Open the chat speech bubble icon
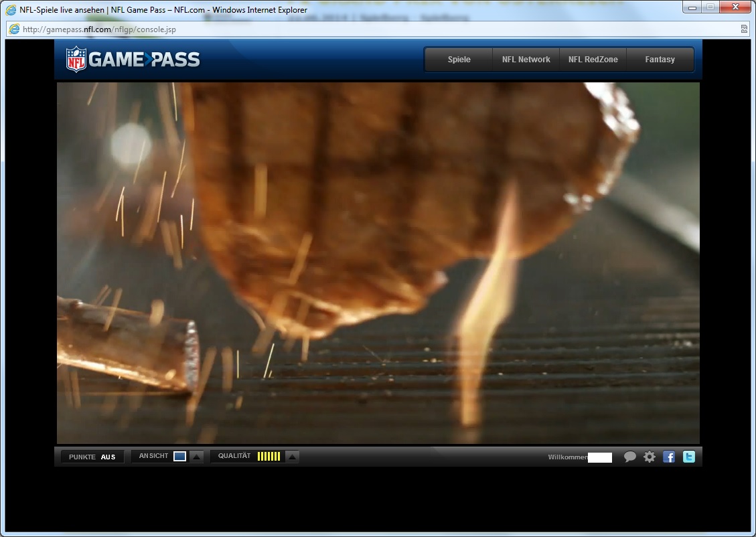Image resolution: width=756 pixels, height=537 pixels. [x=629, y=457]
